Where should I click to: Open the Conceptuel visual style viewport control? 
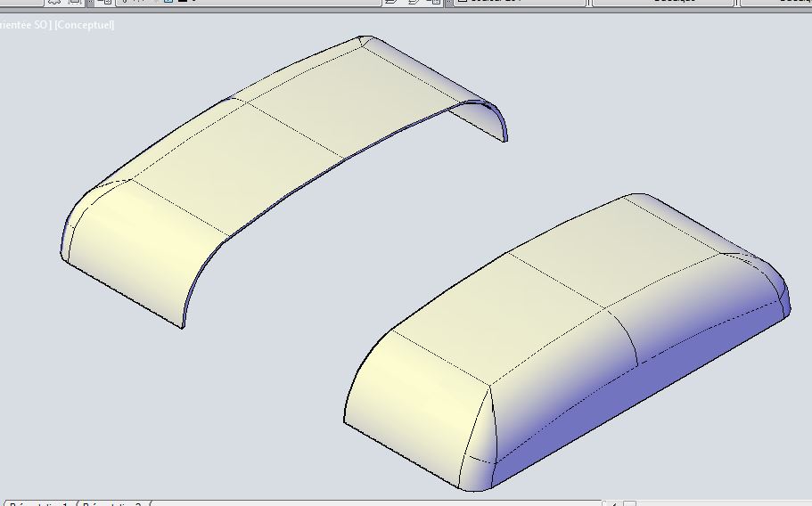pos(85,25)
